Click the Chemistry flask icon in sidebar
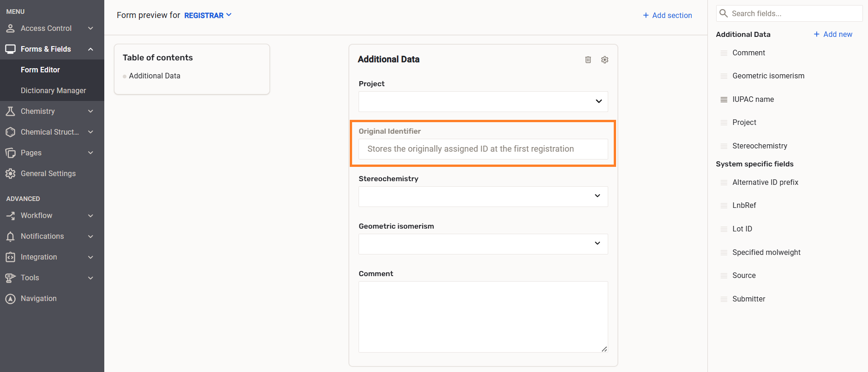Screen dimensions: 868x372 click(10, 111)
